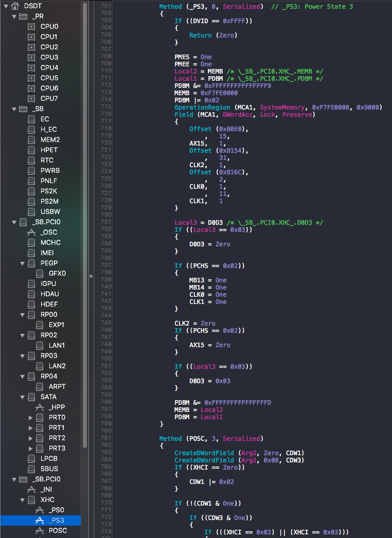Click the MCHC device icon
The width and height of the screenshot is (392, 538).
[x=31, y=243]
